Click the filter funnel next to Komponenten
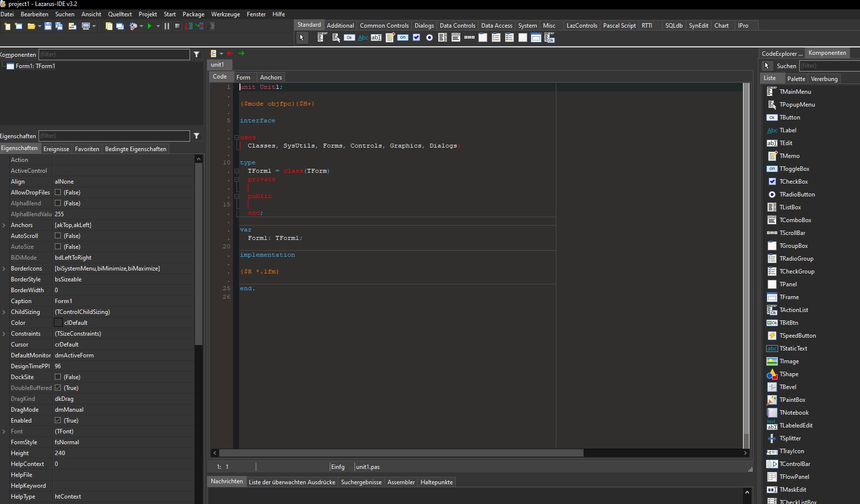860x504 pixels. click(196, 54)
